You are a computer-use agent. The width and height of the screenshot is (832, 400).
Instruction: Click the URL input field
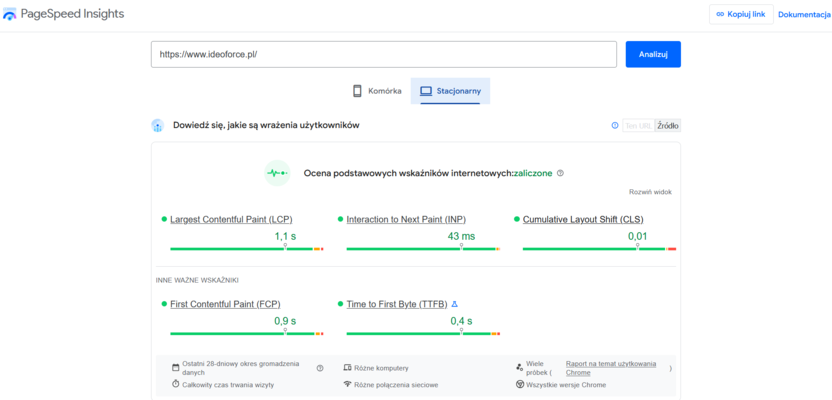pos(384,54)
